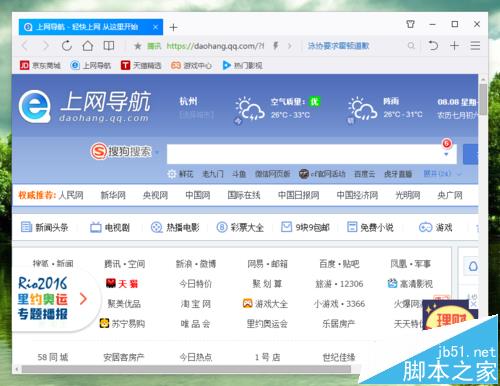Open 淘宝网 link

196,304
